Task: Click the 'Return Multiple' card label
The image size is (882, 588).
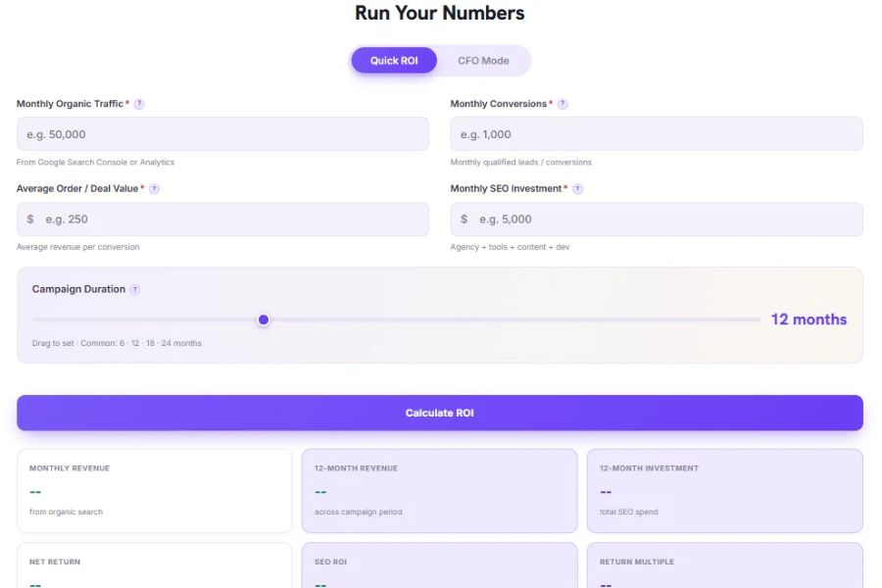Action: 637,563
